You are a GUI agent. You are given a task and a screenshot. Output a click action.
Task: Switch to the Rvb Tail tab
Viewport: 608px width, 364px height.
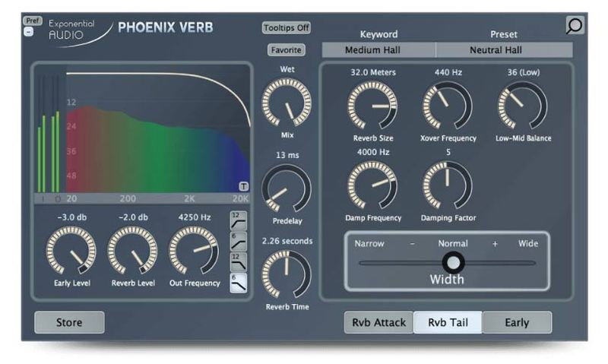[x=448, y=322]
